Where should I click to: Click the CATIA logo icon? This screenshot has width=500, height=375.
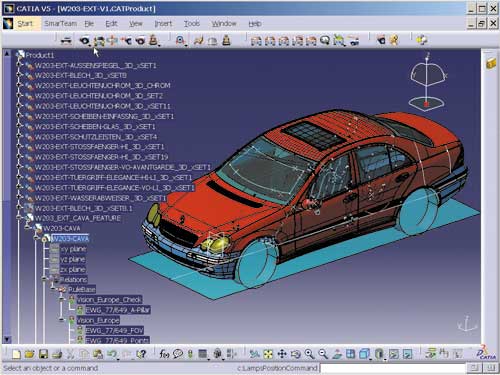(x=487, y=353)
